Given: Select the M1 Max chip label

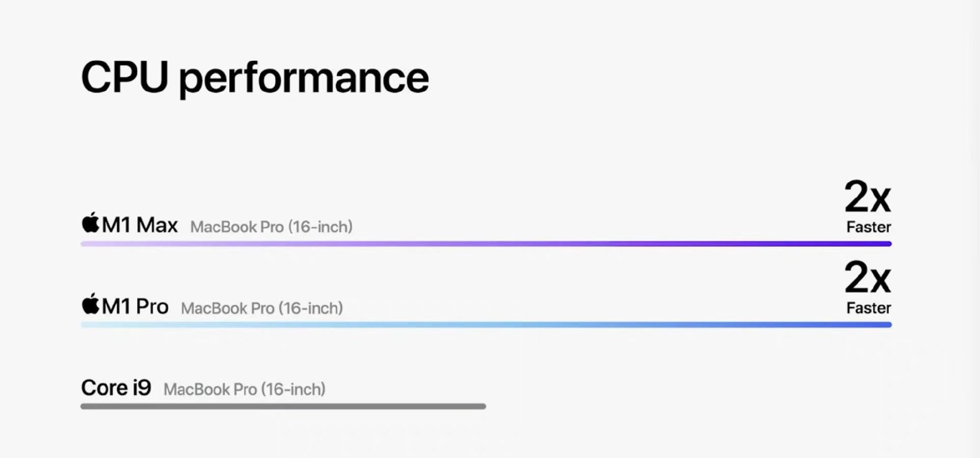Looking at the screenshot, I should point(140,225).
